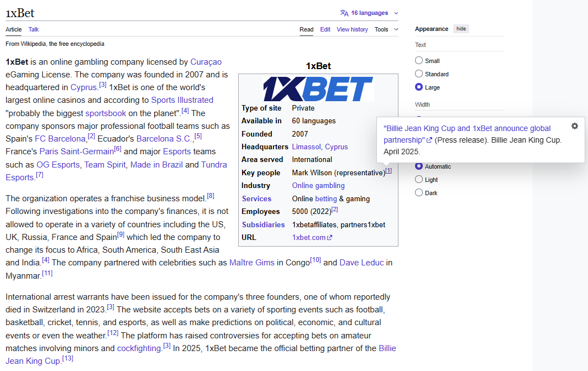This screenshot has width=588, height=371.
Task: Open the Tools dropdown menu
Action: [386, 29]
